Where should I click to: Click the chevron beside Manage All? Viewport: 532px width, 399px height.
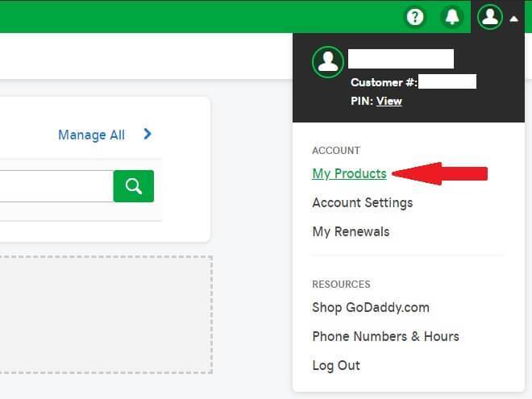[x=148, y=134]
